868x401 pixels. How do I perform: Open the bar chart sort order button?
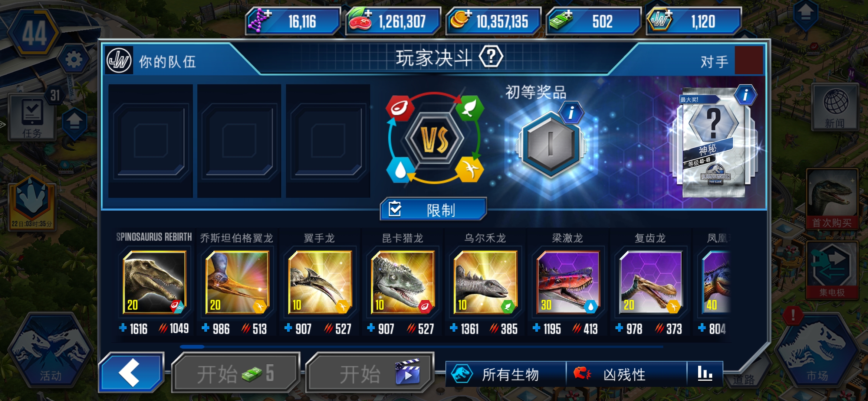tap(705, 374)
